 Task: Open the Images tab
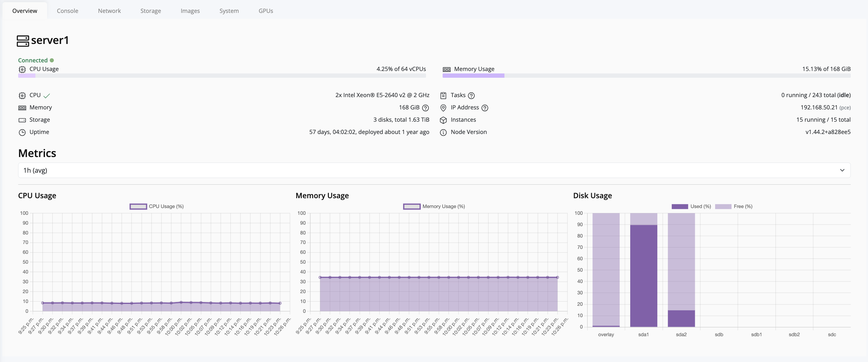click(x=190, y=10)
